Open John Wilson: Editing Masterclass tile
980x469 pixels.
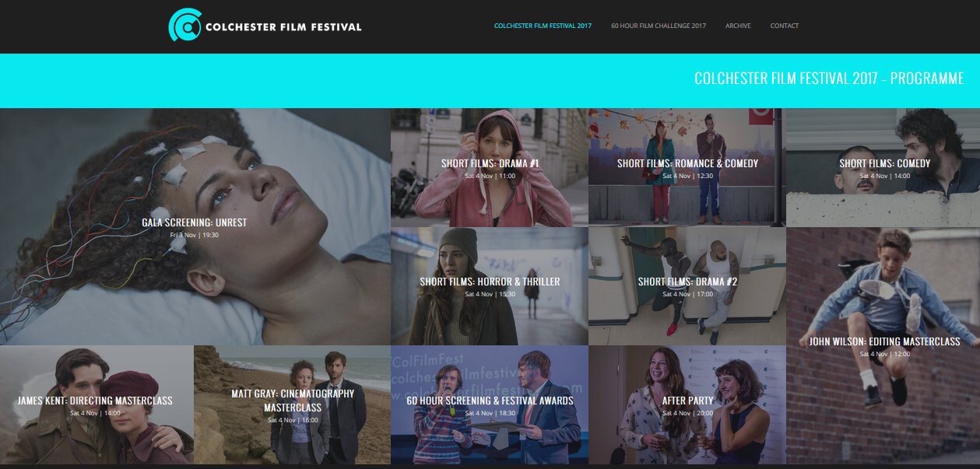coord(883,345)
